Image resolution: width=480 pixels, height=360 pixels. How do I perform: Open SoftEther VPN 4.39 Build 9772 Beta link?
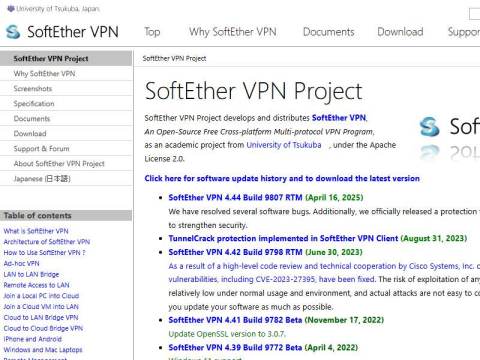coord(235,347)
